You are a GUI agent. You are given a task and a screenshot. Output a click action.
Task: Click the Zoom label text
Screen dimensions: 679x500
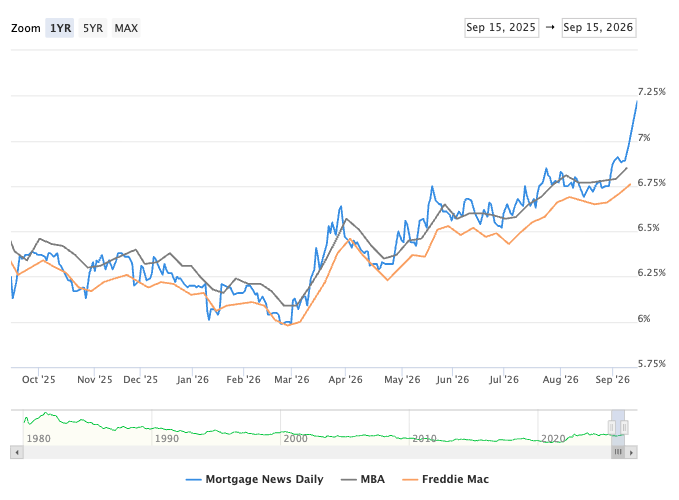click(x=26, y=28)
